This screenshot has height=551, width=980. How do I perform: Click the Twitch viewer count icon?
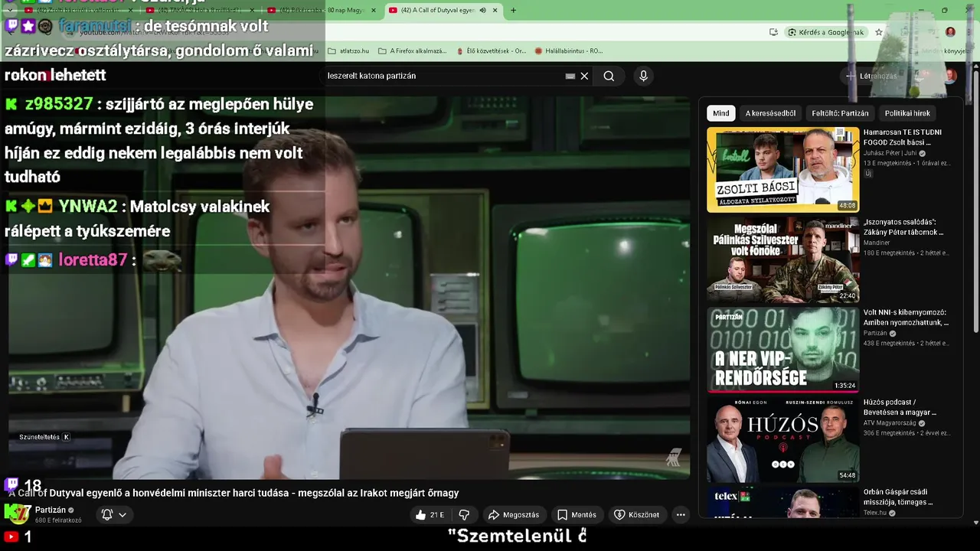pyautogui.click(x=11, y=484)
